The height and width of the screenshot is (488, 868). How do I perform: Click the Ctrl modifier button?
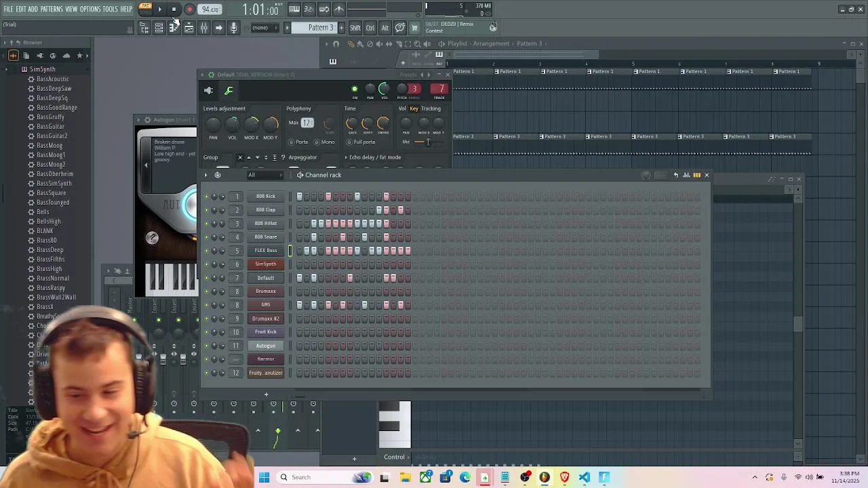[370, 28]
